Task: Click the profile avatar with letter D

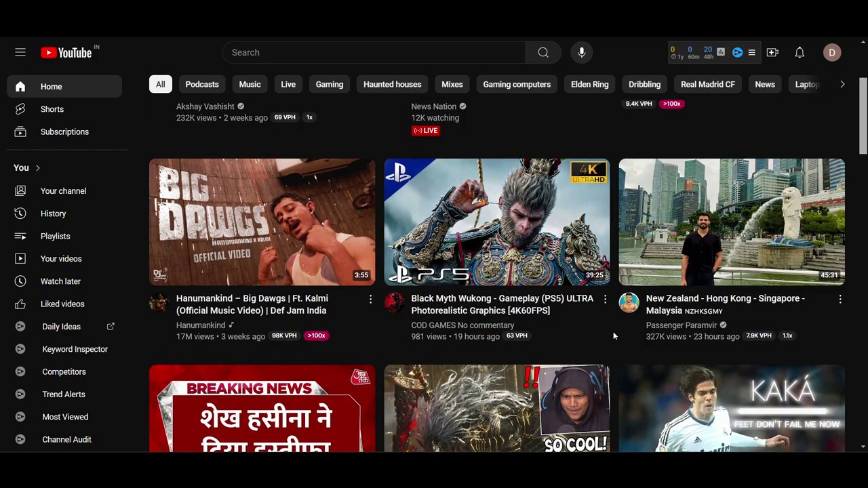Action: [832, 52]
